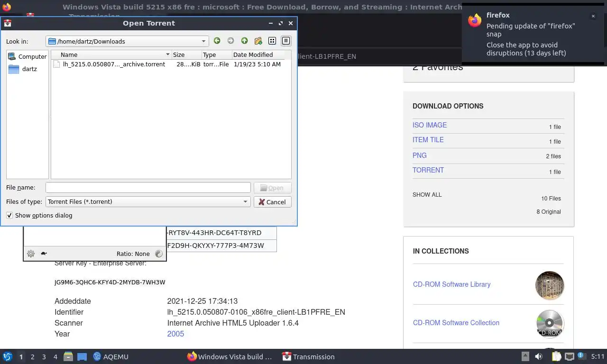Open network tray icon
Viewport: 607px width, 364px height.
pos(569,356)
